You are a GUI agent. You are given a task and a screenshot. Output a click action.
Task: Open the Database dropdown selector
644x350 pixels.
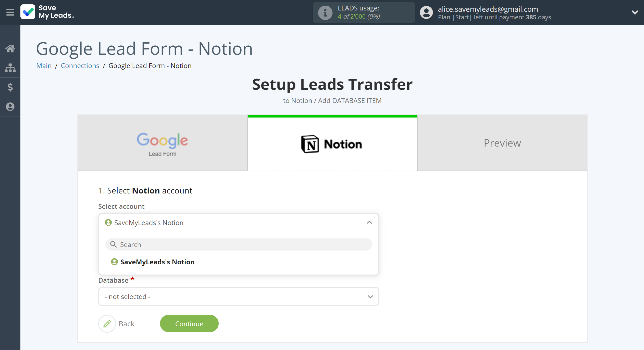pos(238,296)
